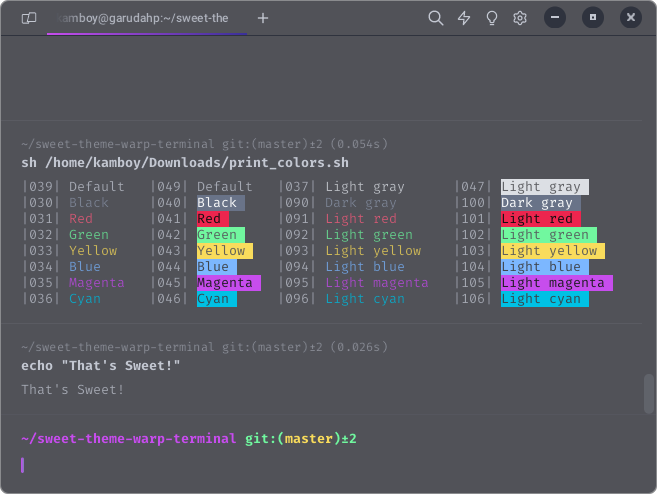Open the lightning bolt AI icon
Screen dimensions: 657x494
pyautogui.click(x=464, y=18)
